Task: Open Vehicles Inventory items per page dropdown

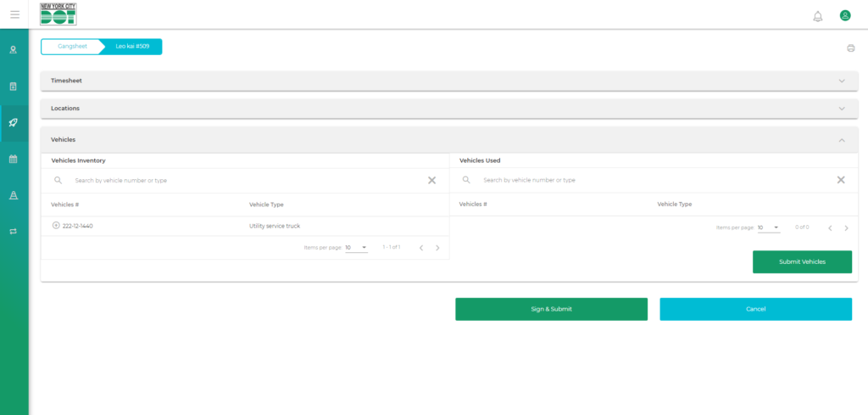Action: 356,248
